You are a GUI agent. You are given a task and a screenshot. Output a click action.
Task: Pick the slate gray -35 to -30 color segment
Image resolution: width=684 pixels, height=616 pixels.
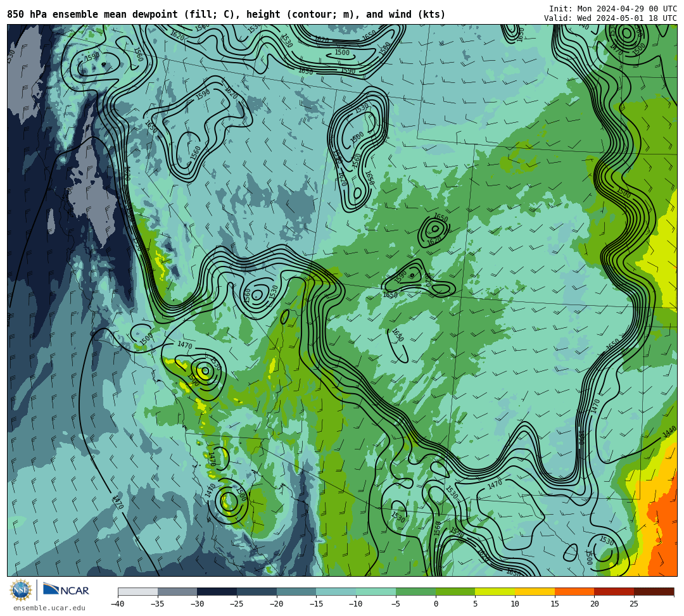[177, 591]
